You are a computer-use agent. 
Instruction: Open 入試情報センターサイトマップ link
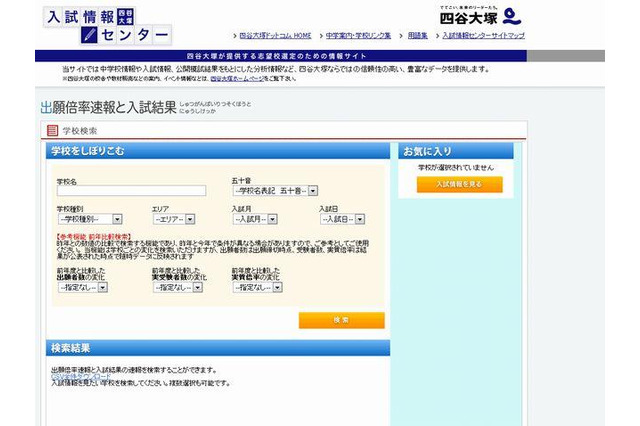[x=483, y=36]
